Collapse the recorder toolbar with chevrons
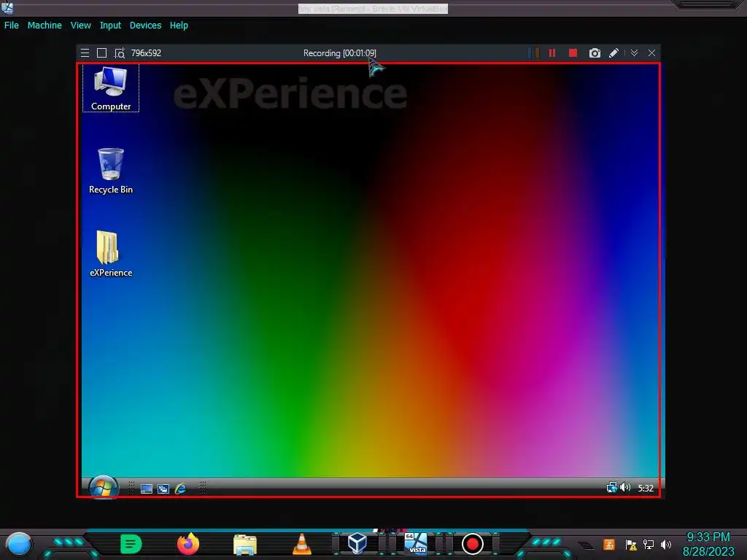 click(634, 52)
